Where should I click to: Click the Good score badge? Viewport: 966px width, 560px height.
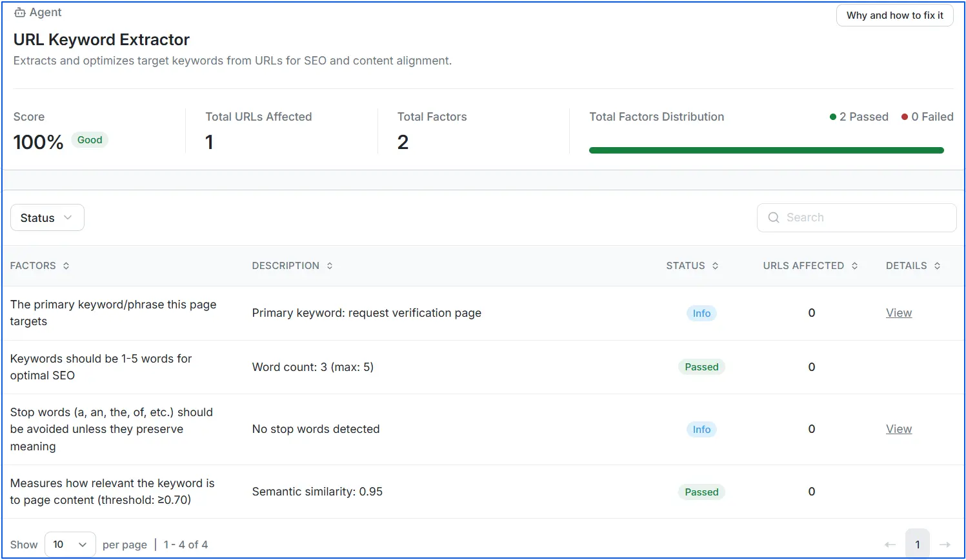[90, 140]
